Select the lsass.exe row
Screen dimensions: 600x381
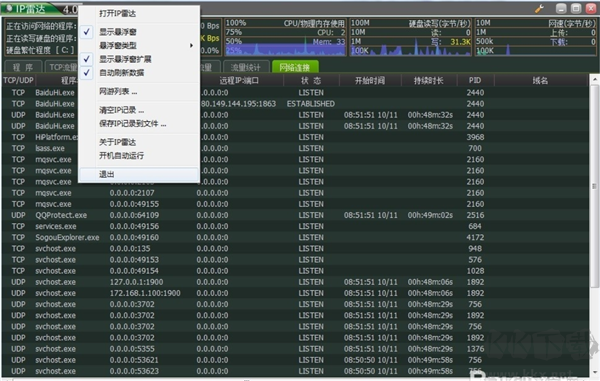click(295, 148)
